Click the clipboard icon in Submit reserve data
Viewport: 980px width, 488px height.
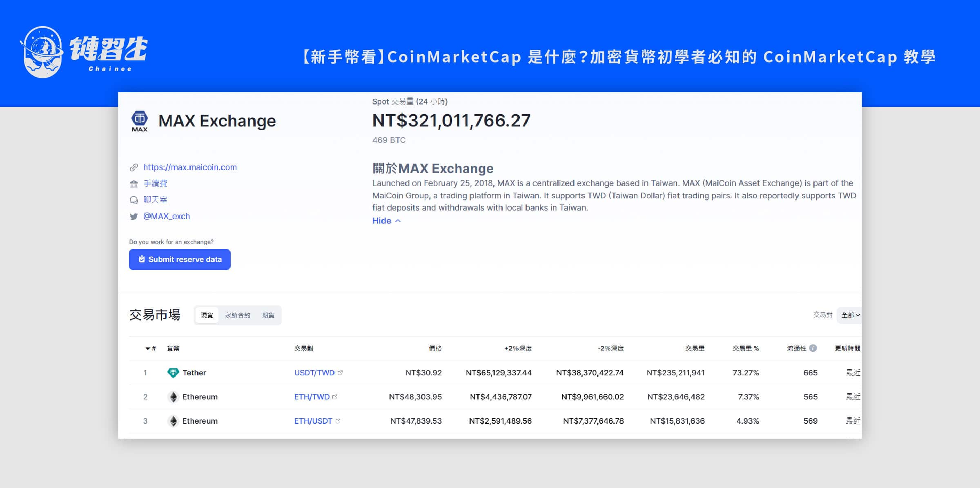point(142,259)
